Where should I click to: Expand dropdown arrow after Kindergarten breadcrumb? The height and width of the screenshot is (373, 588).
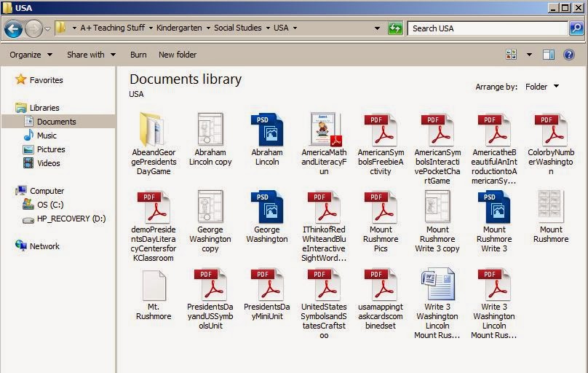click(208, 28)
